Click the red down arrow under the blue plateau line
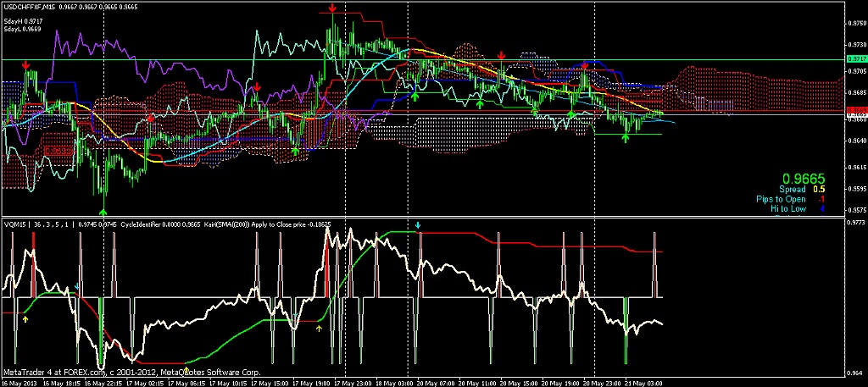The image size is (868, 387). (585, 66)
